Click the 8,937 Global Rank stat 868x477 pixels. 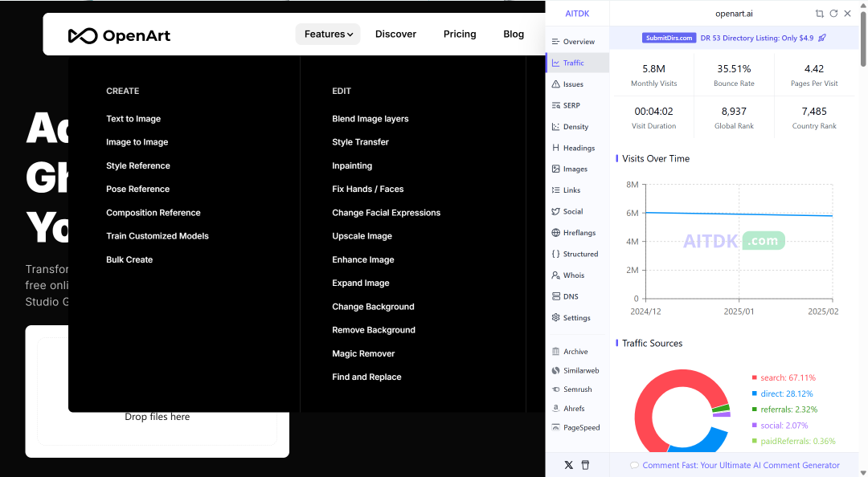click(734, 118)
